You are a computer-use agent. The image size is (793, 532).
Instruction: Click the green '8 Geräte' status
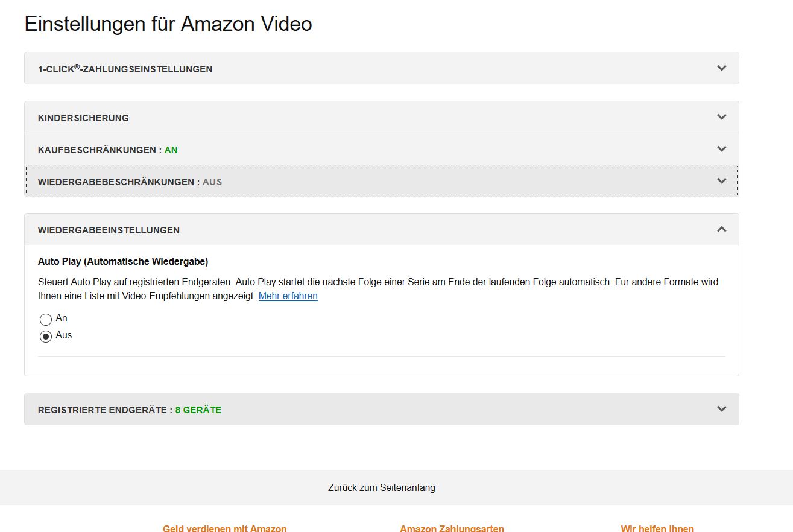click(x=198, y=410)
